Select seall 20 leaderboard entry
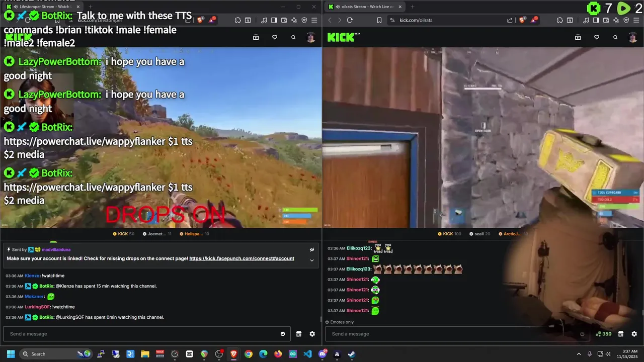The height and width of the screenshot is (362, 644). click(479, 234)
